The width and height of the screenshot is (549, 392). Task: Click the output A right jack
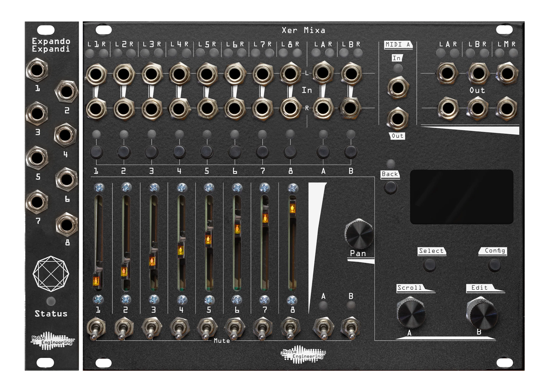pos(448,108)
